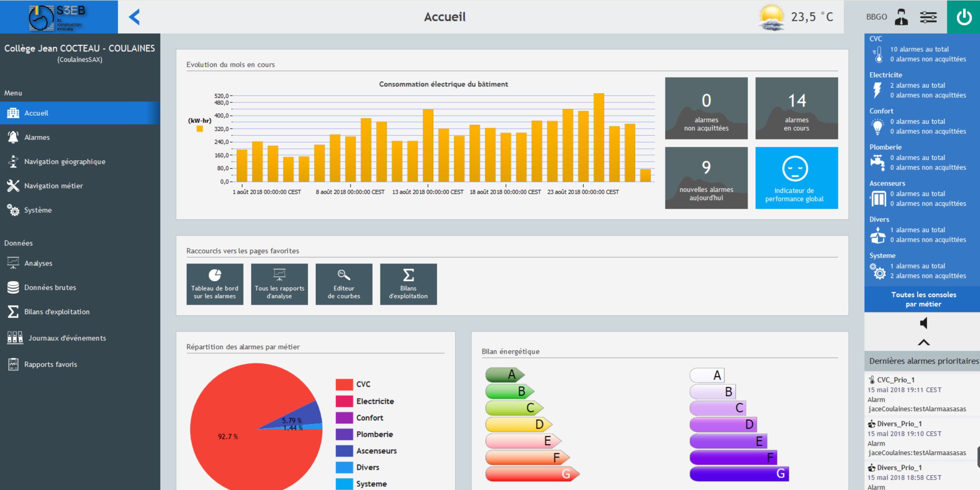The height and width of the screenshot is (490, 980).
Task: Click the green A energy rating arrow
Action: 505,375
